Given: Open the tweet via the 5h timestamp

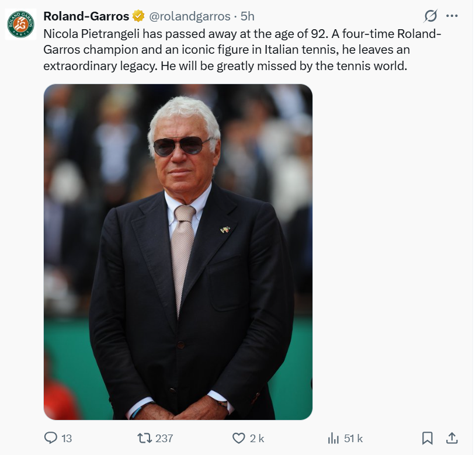Looking at the screenshot, I should coord(248,16).
